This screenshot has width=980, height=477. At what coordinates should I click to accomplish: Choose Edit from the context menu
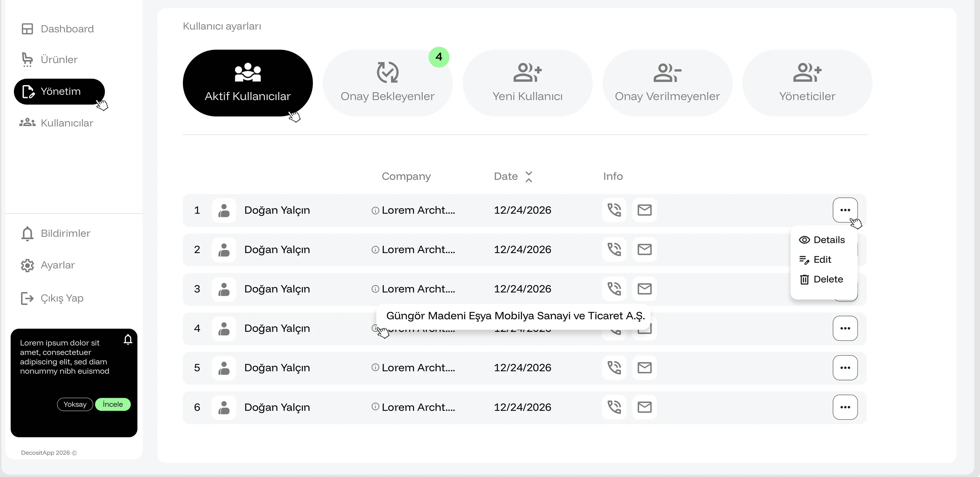[x=815, y=260]
